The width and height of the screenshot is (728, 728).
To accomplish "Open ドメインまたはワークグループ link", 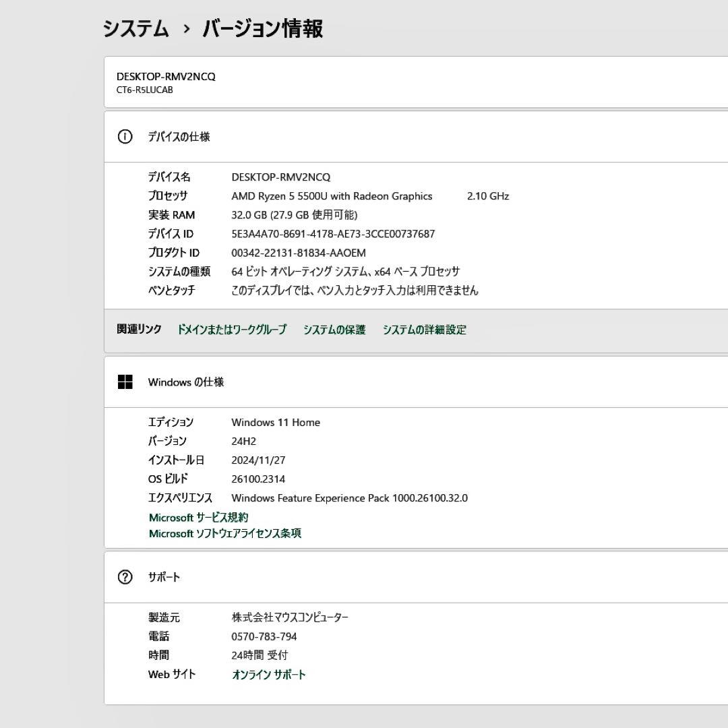I will tap(232, 329).
